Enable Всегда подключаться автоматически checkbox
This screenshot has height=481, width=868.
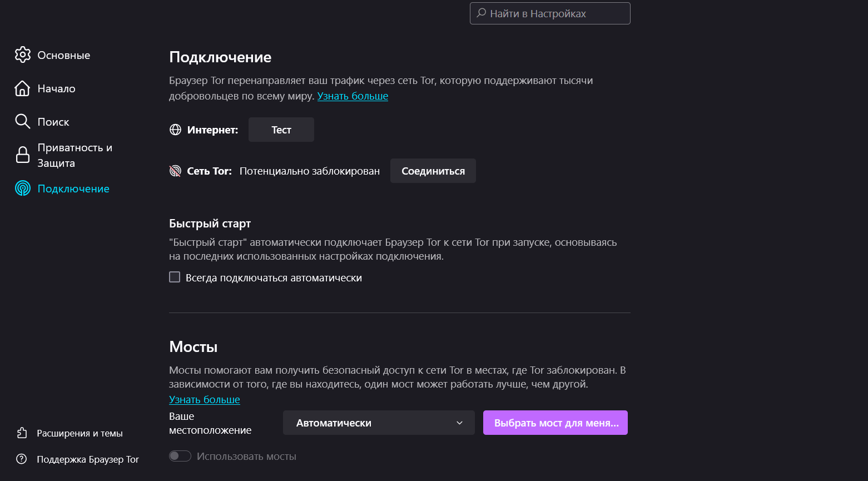pyautogui.click(x=175, y=277)
